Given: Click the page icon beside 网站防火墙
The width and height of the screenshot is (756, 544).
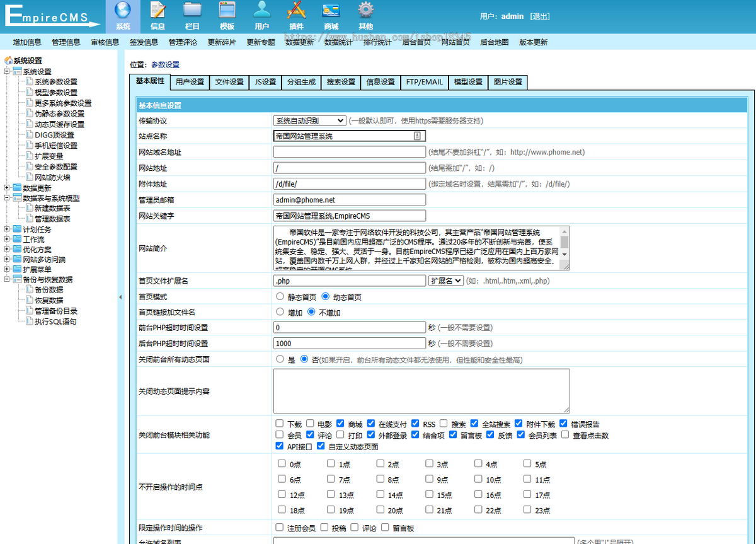Looking at the screenshot, I should [30, 178].
